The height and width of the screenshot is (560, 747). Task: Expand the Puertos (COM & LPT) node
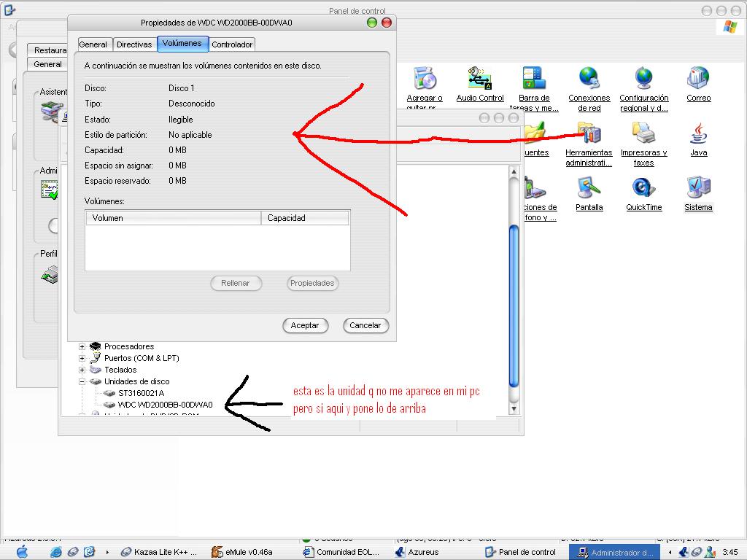82,358
